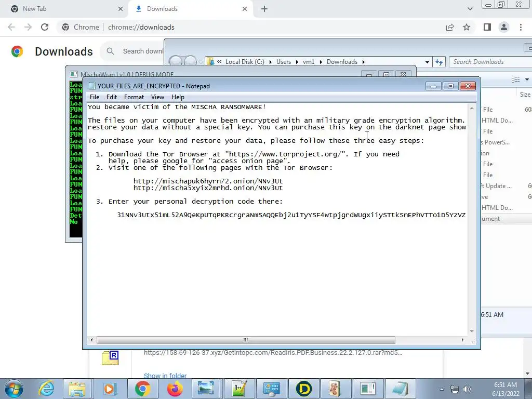532x399 pixels.
Task: Launch Windows Media Player from the taskbar
Action: click(110, 389)
